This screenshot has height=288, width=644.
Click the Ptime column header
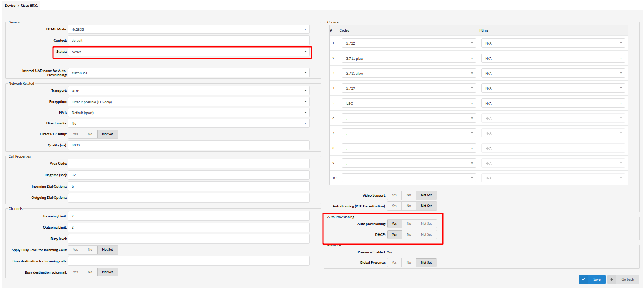484,30
